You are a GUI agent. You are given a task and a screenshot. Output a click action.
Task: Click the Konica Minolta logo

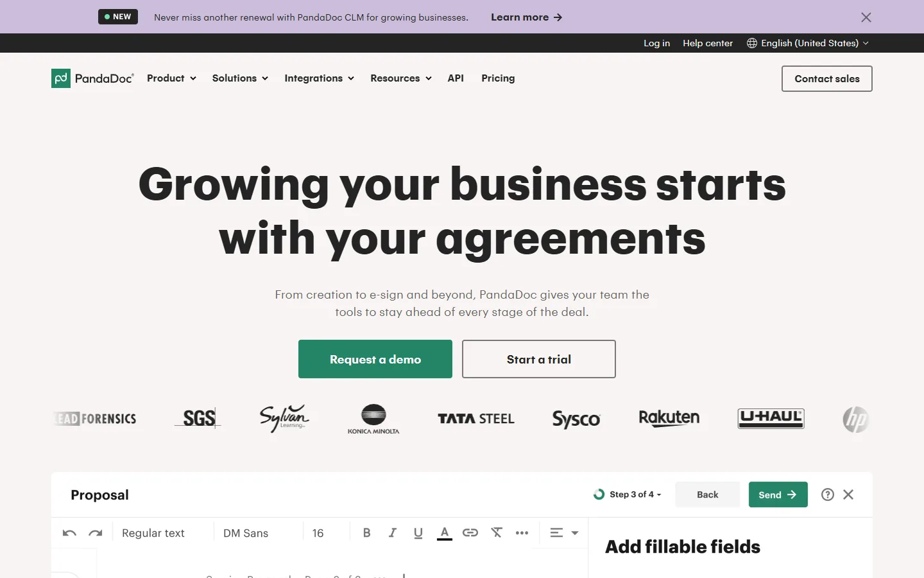pyautogui.click(x=373, y=419)
